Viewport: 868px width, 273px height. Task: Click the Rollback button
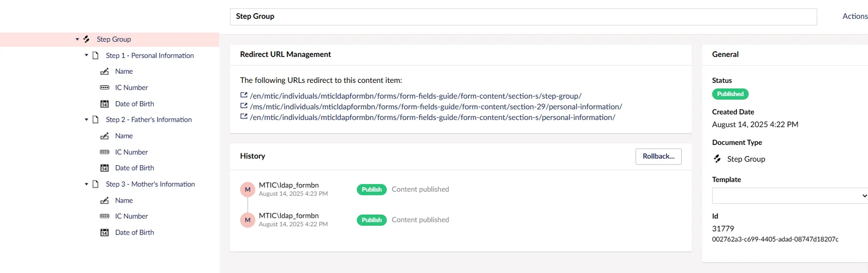pyautogui.click(x=658, y=157)
